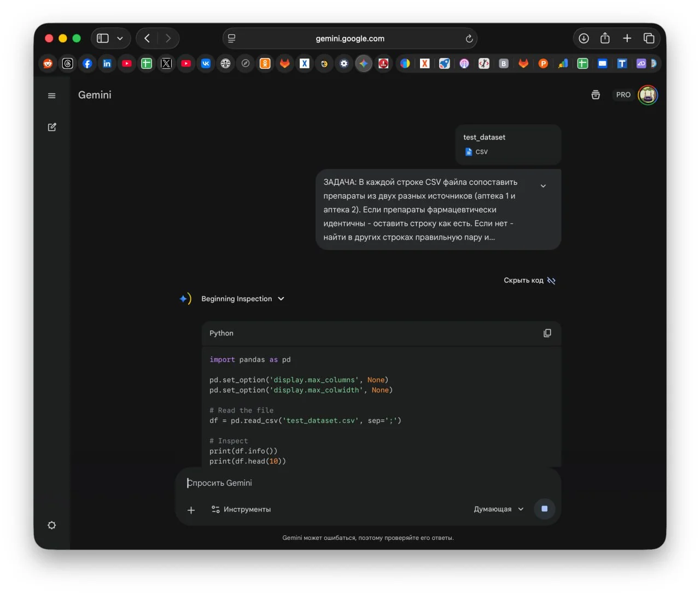Click the PRO badge
Image resolution: width=700 pixels, height=594 pixels.
[623, 95]
